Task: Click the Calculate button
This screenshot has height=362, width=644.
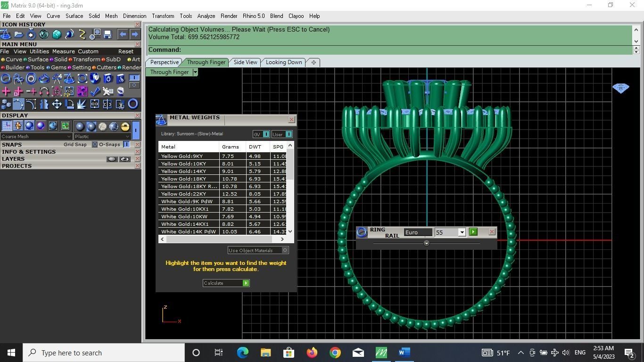Action: pyautogui.click(x=226, y=283)
